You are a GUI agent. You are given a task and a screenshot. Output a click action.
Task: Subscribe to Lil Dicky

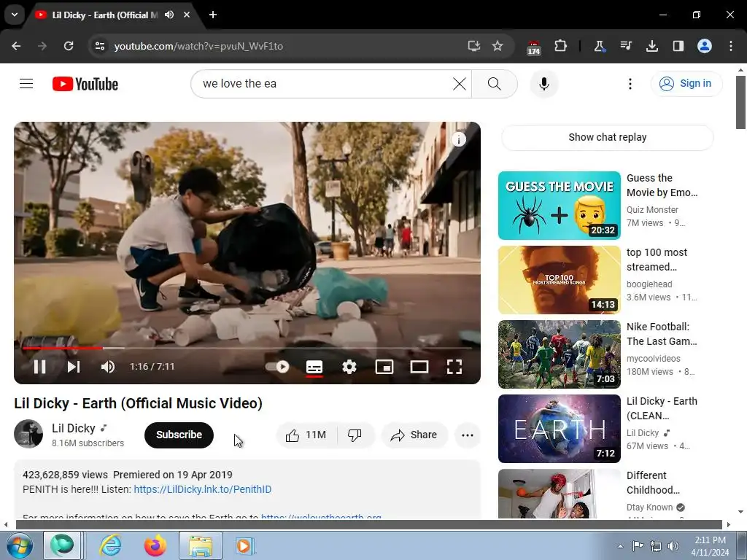pos(179,435)
